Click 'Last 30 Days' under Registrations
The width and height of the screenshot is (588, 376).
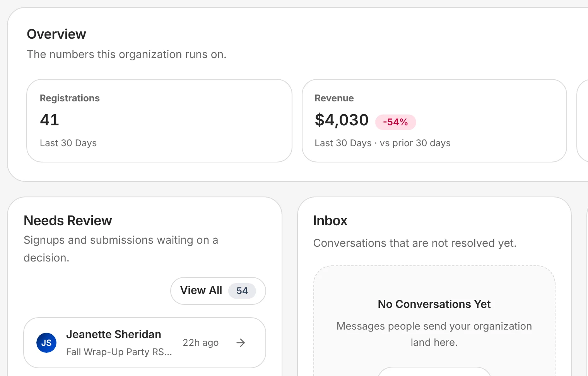pos(68,143)
